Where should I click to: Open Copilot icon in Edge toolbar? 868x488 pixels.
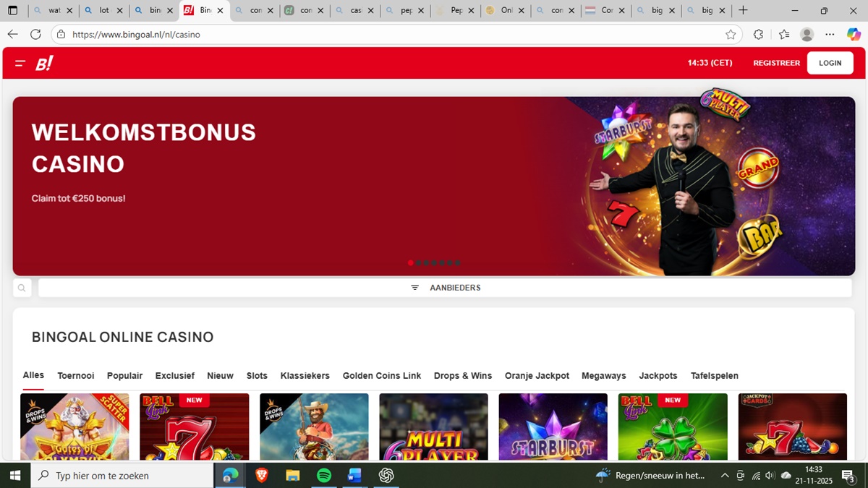(x=853, y=35)
